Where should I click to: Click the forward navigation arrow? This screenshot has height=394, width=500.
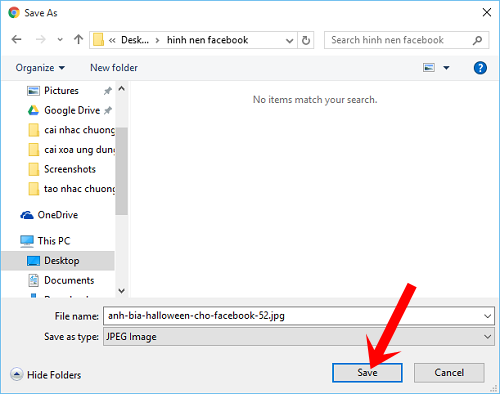pyautogui.click(x=41, y=40)
